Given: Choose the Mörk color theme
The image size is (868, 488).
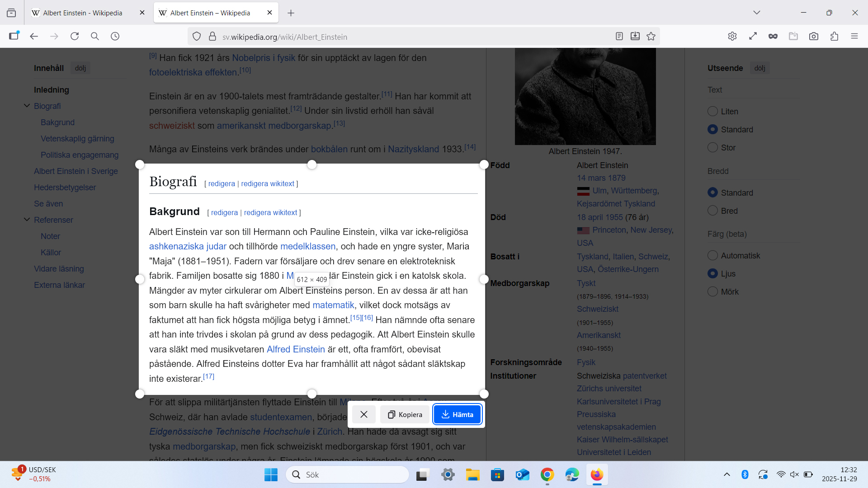Looking at the screenshot, I should click(712, 291).
